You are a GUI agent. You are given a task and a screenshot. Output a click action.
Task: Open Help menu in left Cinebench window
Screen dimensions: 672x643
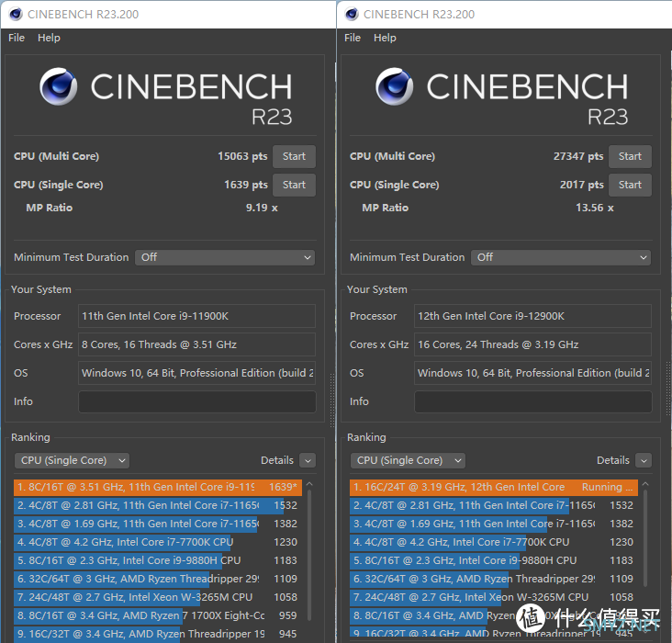pos(49,38)
